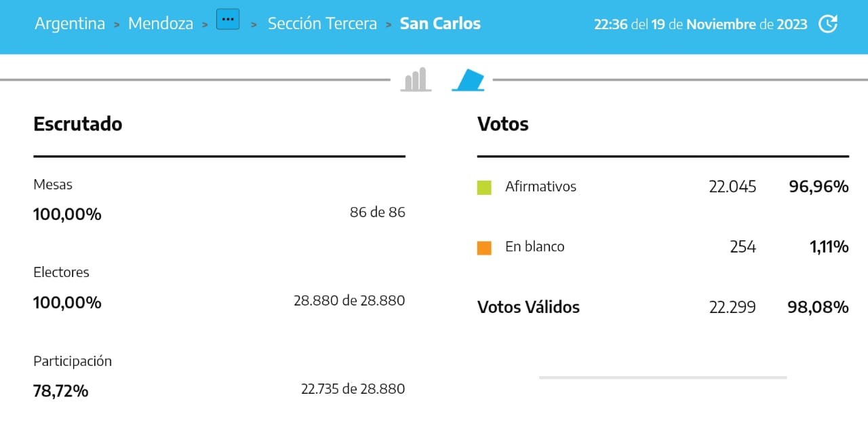Click the green Afirmativos color square
Screen dimensions: 868x425
click(484, 187)
